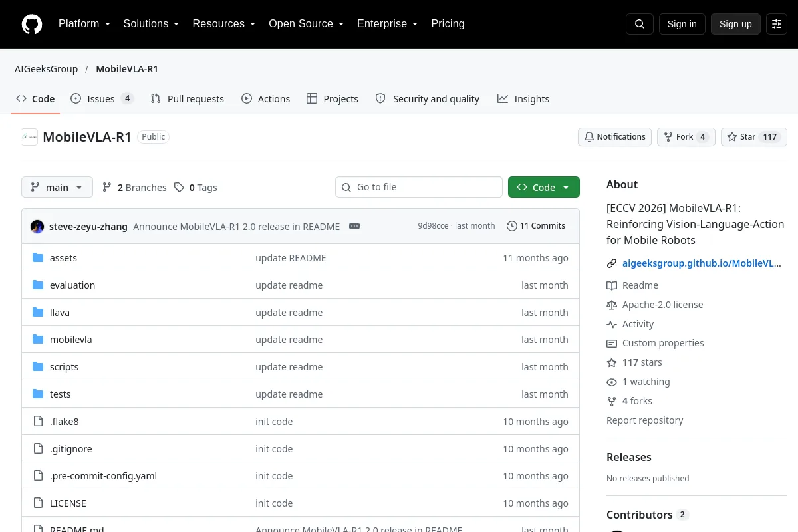Click the tag icon beside 0 Tags
The width and height of the screenshot is (798, 532).
(x=179, y=188)
